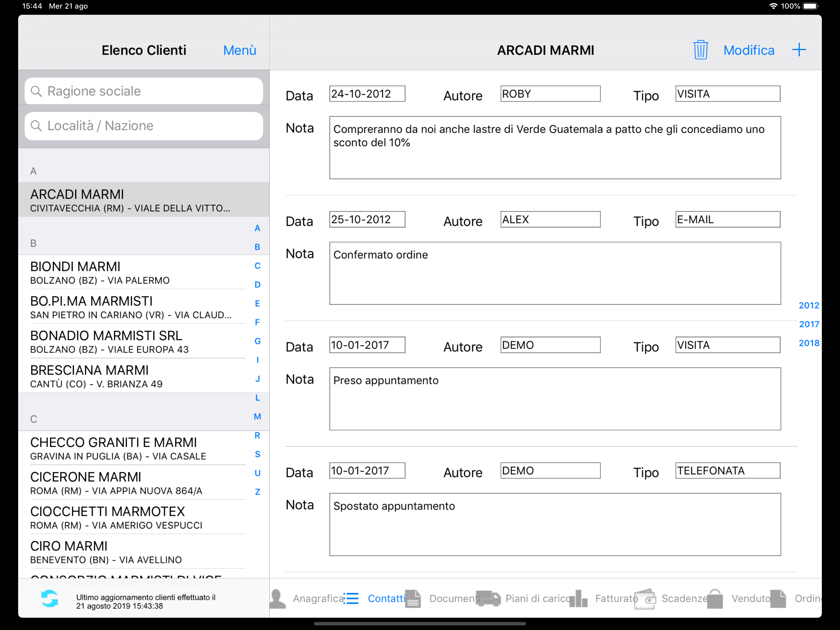This screenshot has height=630, width=840.
Task: Jump to letter M in client index
Action: pyautogui.click(x=257, y=417)
